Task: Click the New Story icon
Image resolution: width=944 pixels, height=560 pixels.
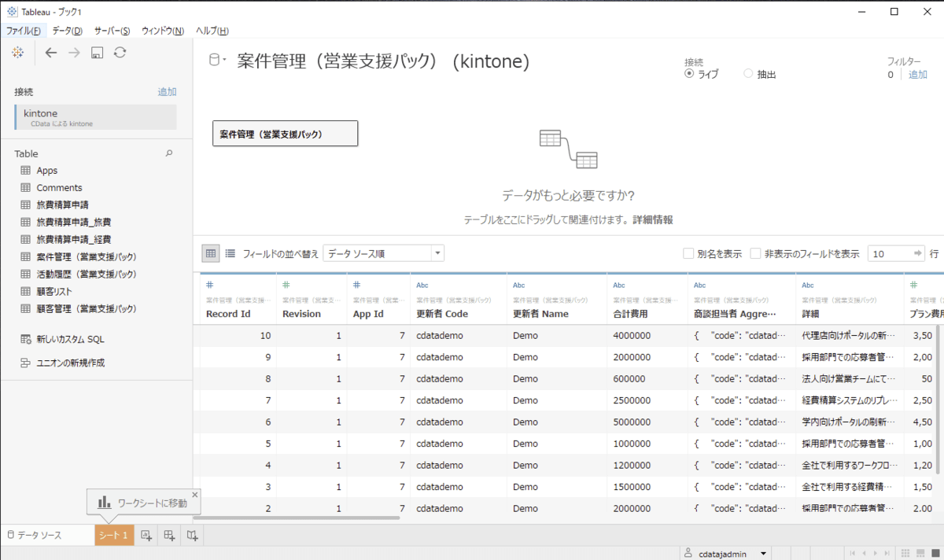Action: click(x=193, y=536)
